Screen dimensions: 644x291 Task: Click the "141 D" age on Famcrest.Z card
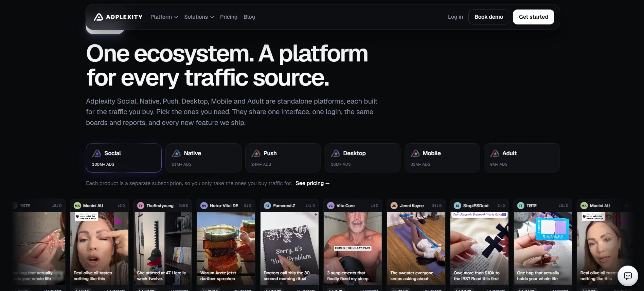310,206
